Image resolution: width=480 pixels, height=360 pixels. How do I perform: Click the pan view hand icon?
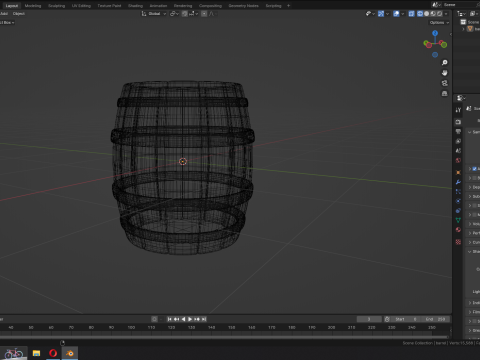coord(444,73)
